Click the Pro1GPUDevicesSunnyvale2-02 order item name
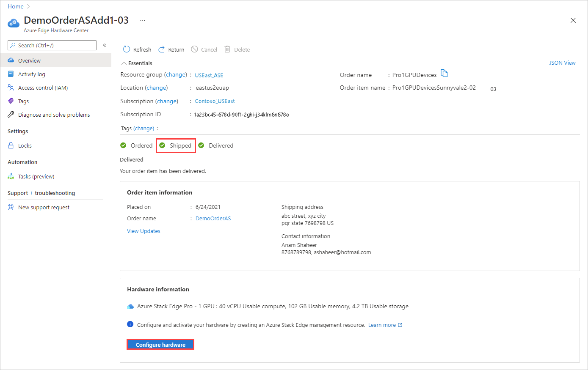588x370 pixels. coord(434,88)
